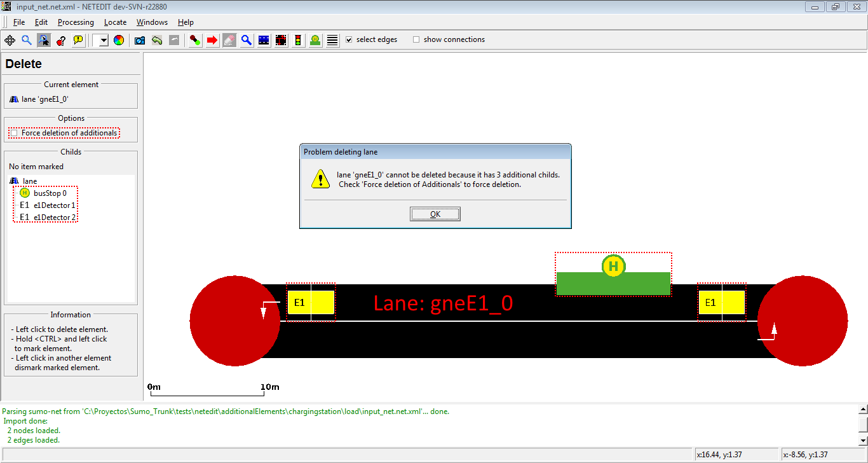Select the additionals bus stop mode icon

pyautogui.click(x=315, y=40)
